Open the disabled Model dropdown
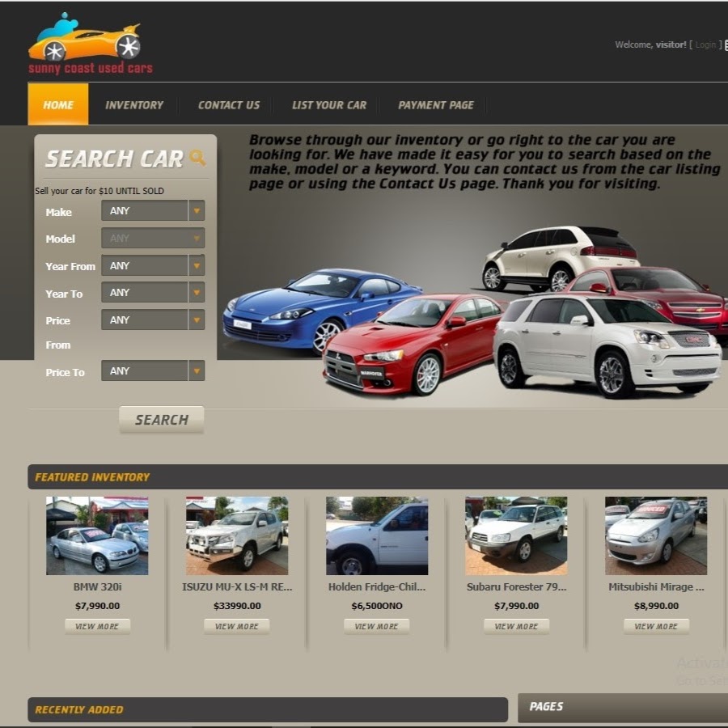The width and height of the screenshot is (728, 728). 153,238
